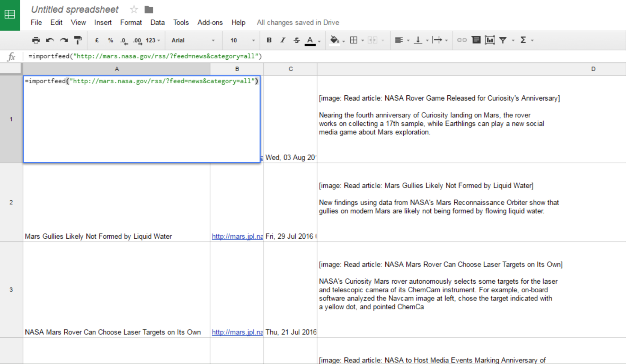Select row 3 header
626x364 pixels.
[x=11, y=290]
